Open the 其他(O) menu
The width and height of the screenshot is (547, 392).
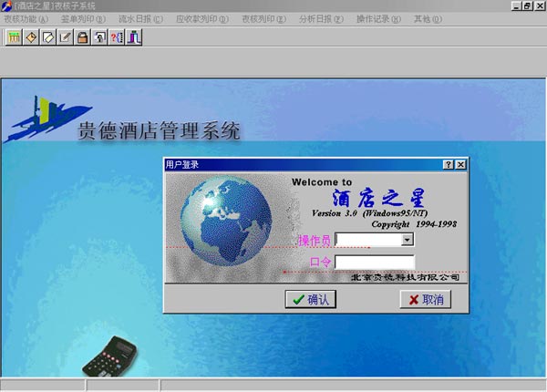pos(428,19)
